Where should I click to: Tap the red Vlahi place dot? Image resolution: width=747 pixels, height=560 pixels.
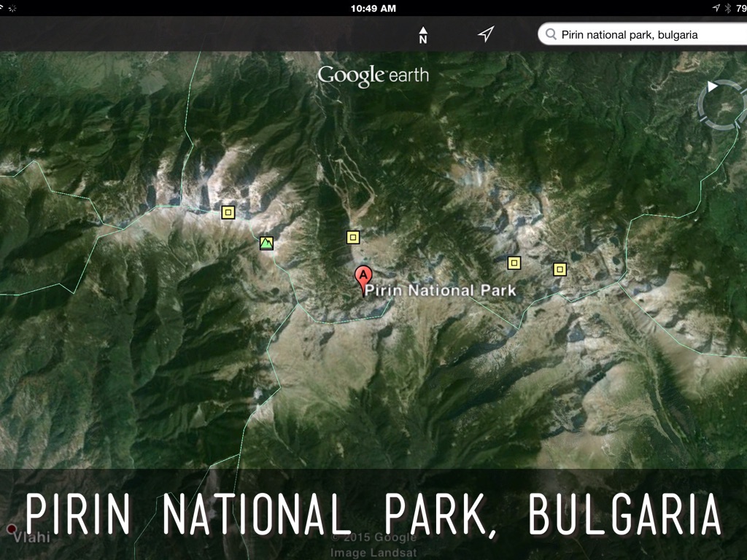[12, 529]
